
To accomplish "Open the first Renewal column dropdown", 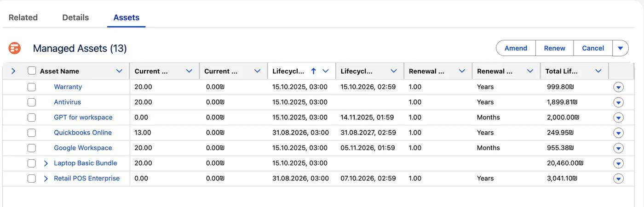I will [462, 71].
